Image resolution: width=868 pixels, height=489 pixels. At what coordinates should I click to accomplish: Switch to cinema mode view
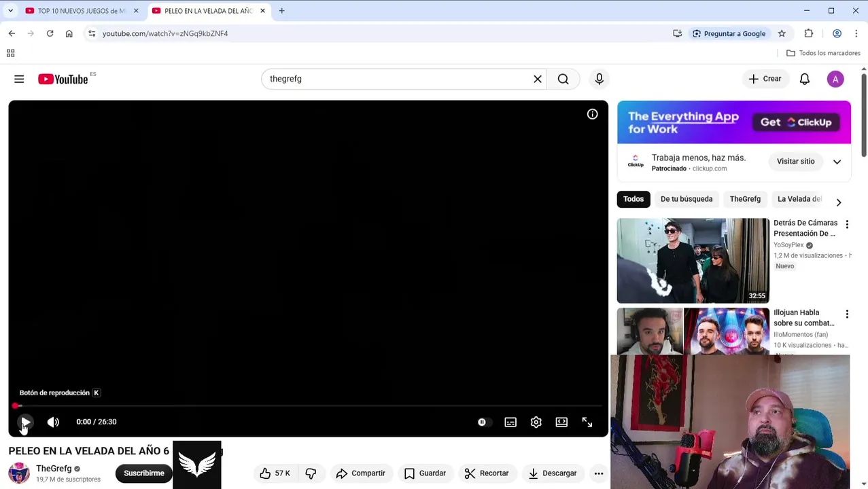pos(561,422)
